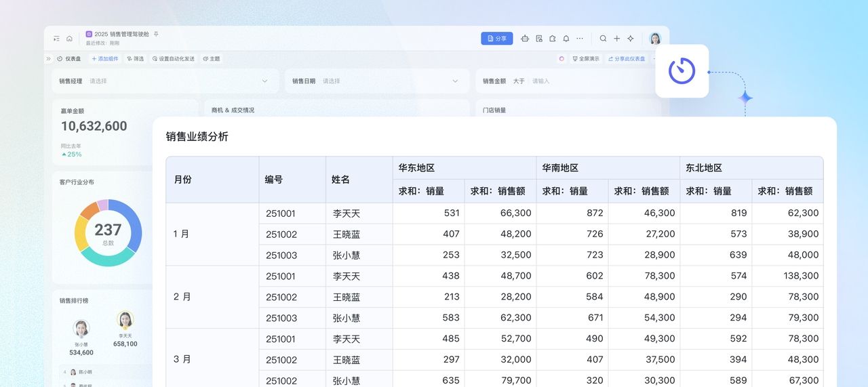Open the 主题 theme option
Image resolution: width=868 pixels, height=387 pixels.
(211, 59)
